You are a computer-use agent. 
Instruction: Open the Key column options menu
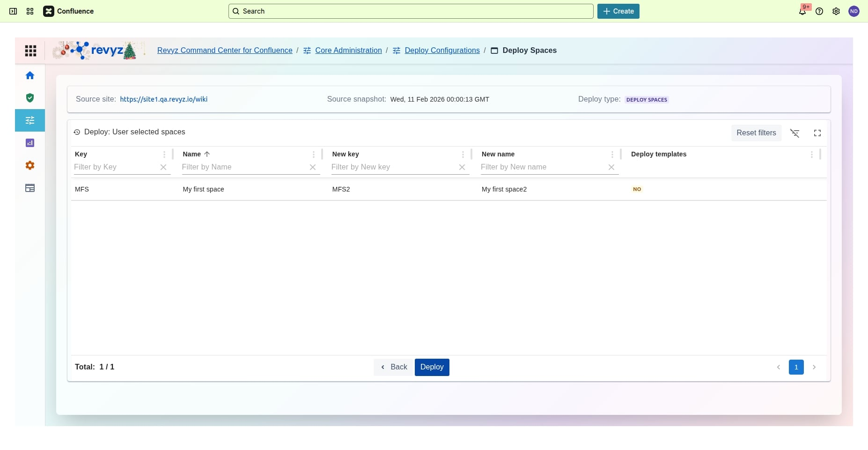tap(164, 155)
